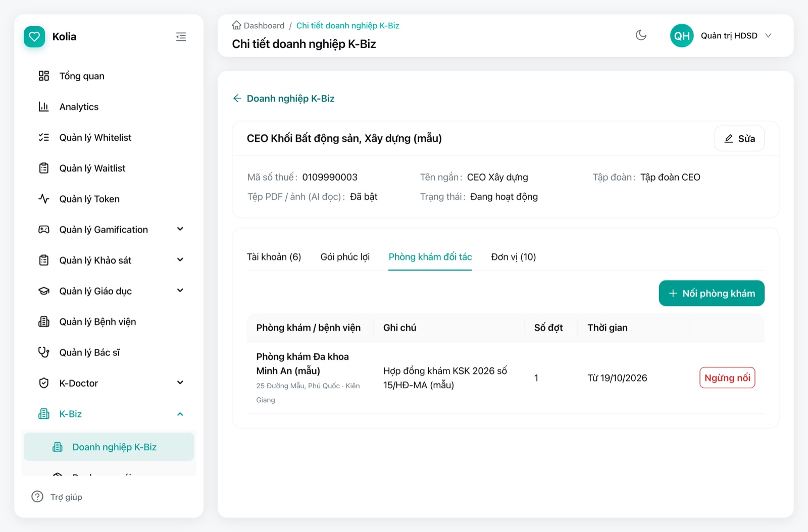The image size is (808, 532).
Task: Click the QH user avatar
Action: 682,36
